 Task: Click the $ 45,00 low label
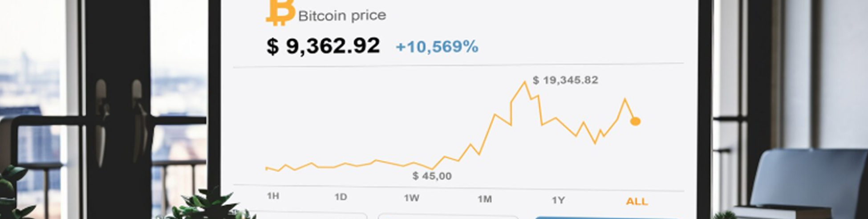(x=432, y=176)
